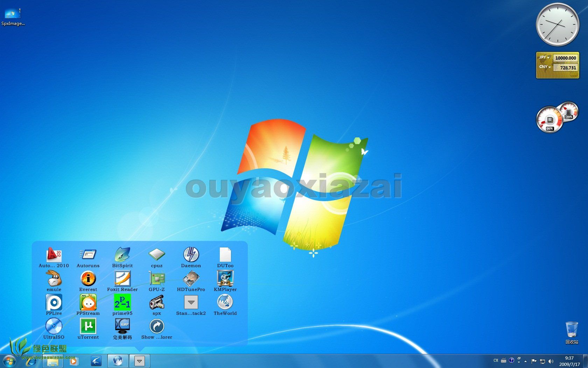Open Action Center flag icon

[534, 361]
